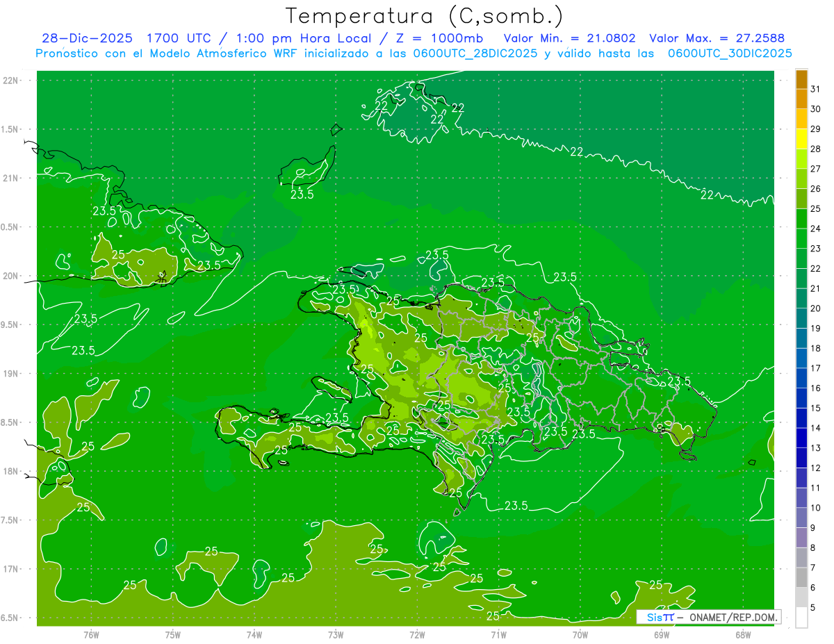Click the color bar label '17'
The height and width of the screenshot is (644, 834).
(815, 368)
